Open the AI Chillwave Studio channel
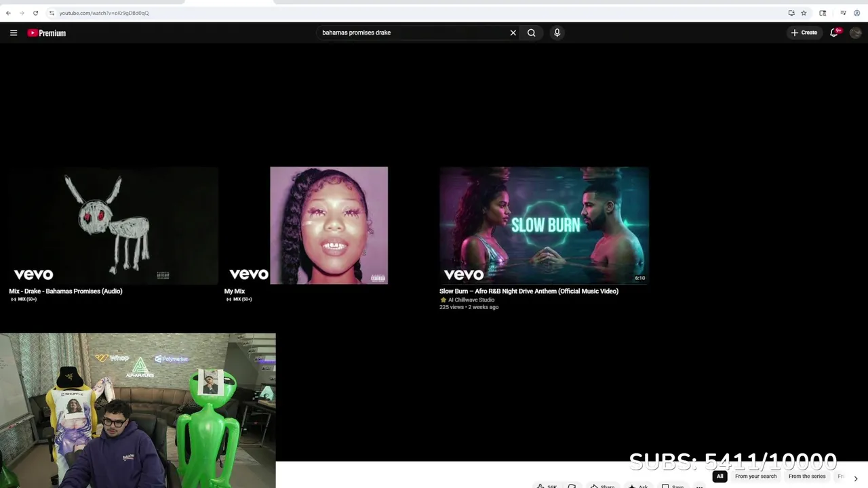868x488 pixels. 471,300
